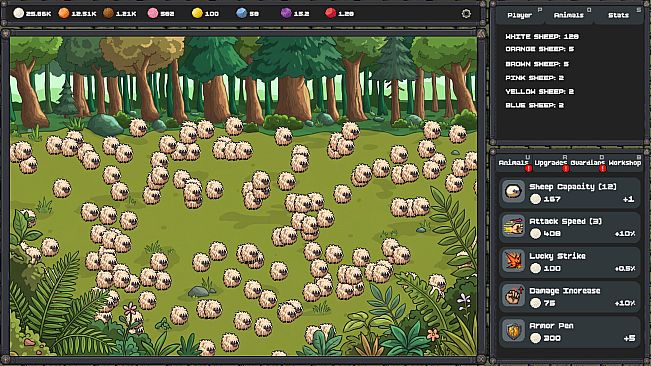Click the brown wool currency icon

click(108, 13)
